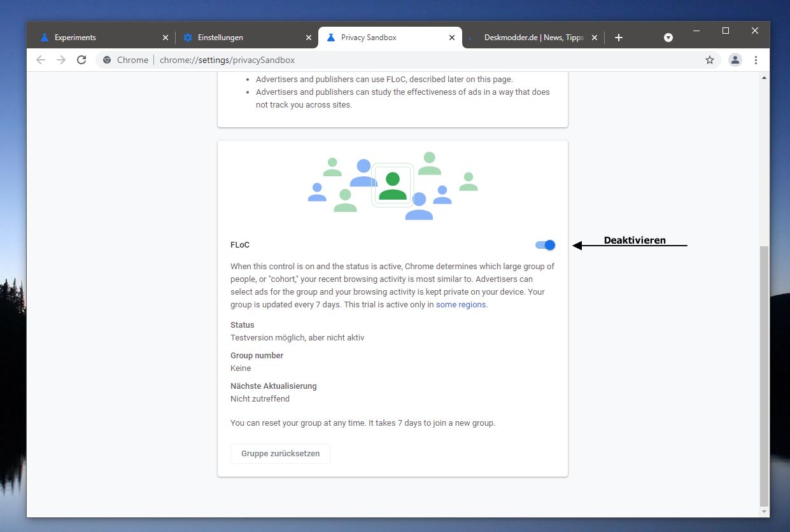Open the 'some regions' link
Viewport: 790px width, 532px height.
click(x=461, y=305)
